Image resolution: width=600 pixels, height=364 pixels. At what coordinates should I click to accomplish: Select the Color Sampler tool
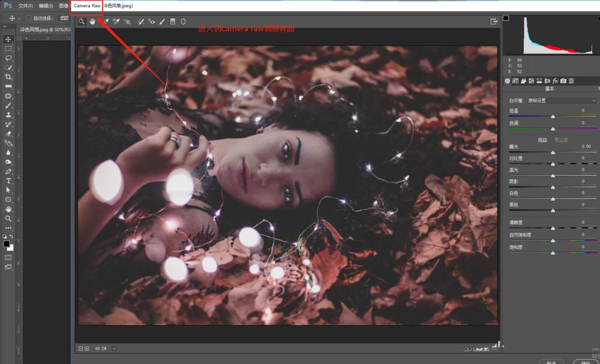click(x=116, y=22)
